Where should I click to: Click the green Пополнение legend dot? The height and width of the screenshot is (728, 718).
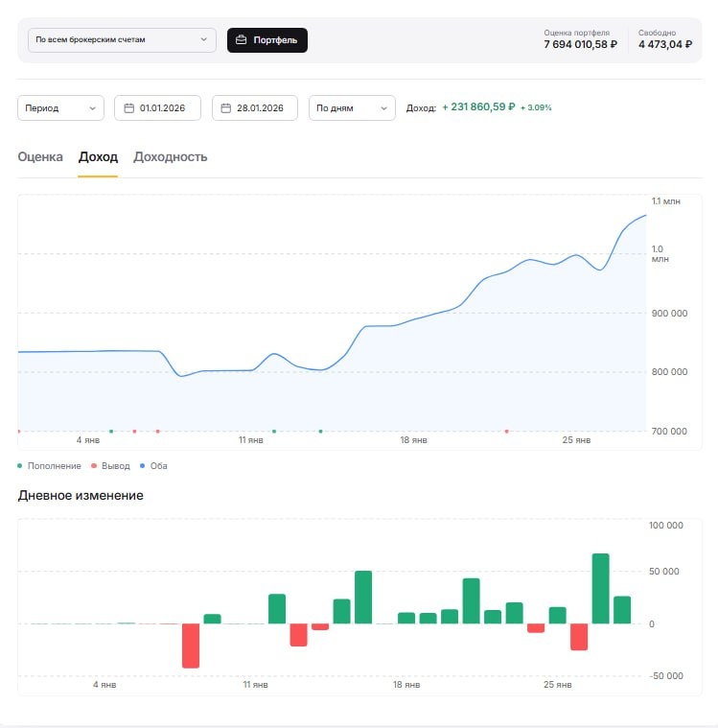click(20, 466)
